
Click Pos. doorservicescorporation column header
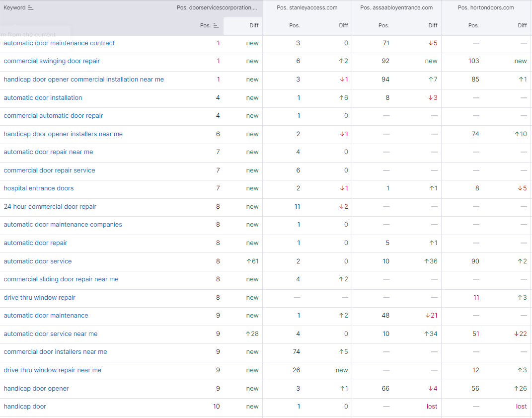coord(217,7)
